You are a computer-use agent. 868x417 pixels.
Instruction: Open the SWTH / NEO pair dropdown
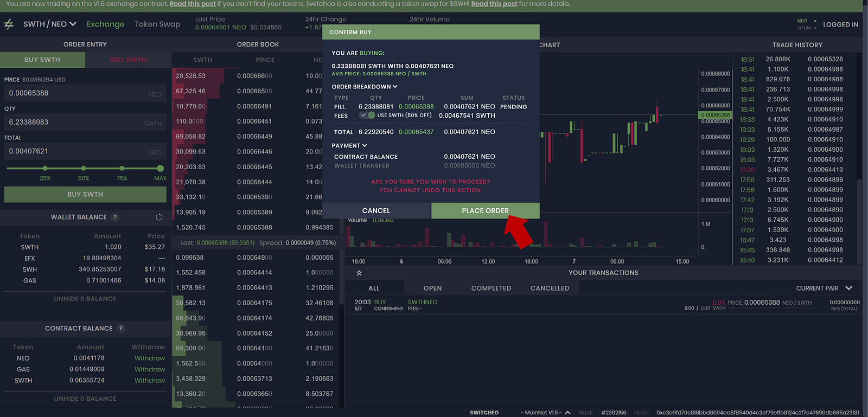pos(49,24)
